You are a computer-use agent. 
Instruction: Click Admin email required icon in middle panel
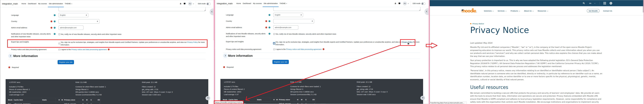coord(266,27)
